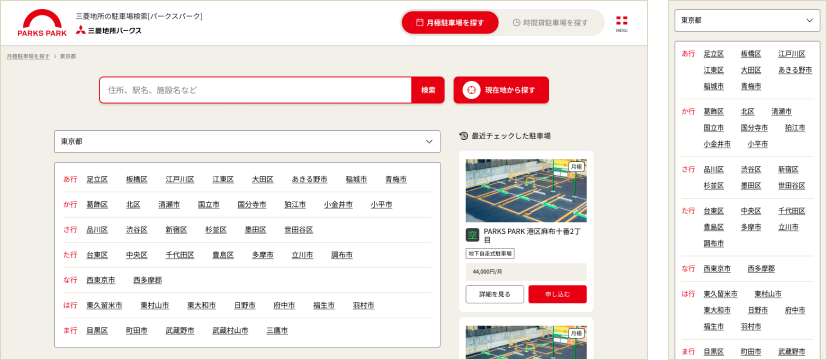Click 足立区 in the narrow mobile list

(x=714, y=54)
